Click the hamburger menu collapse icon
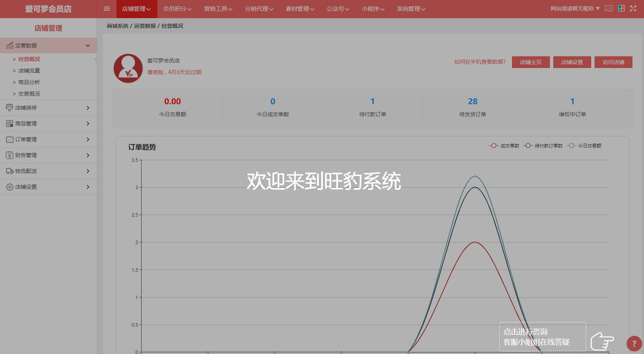Viewport: 644px width, 354px height. point(107,9)
